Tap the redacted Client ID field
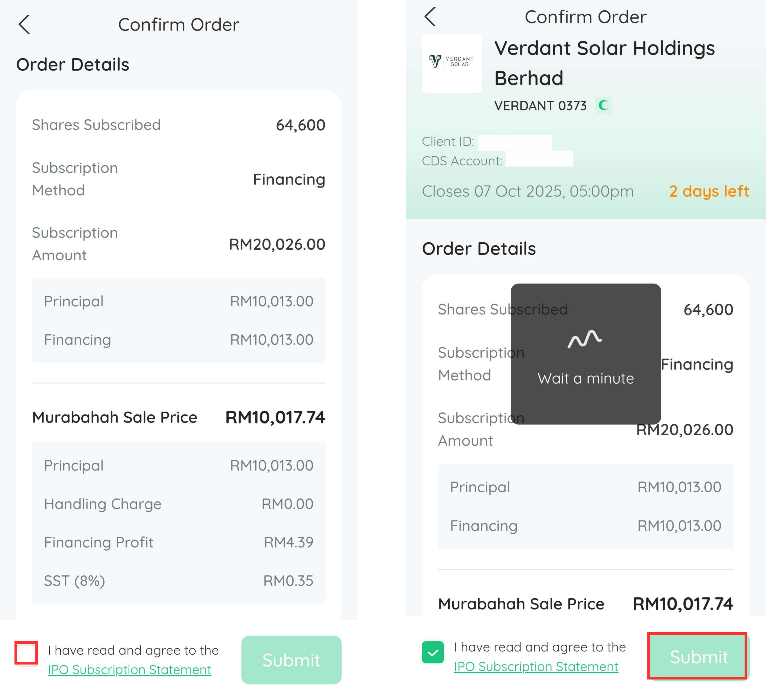Viewport: 766px width, 700px height. coord(514,142)
